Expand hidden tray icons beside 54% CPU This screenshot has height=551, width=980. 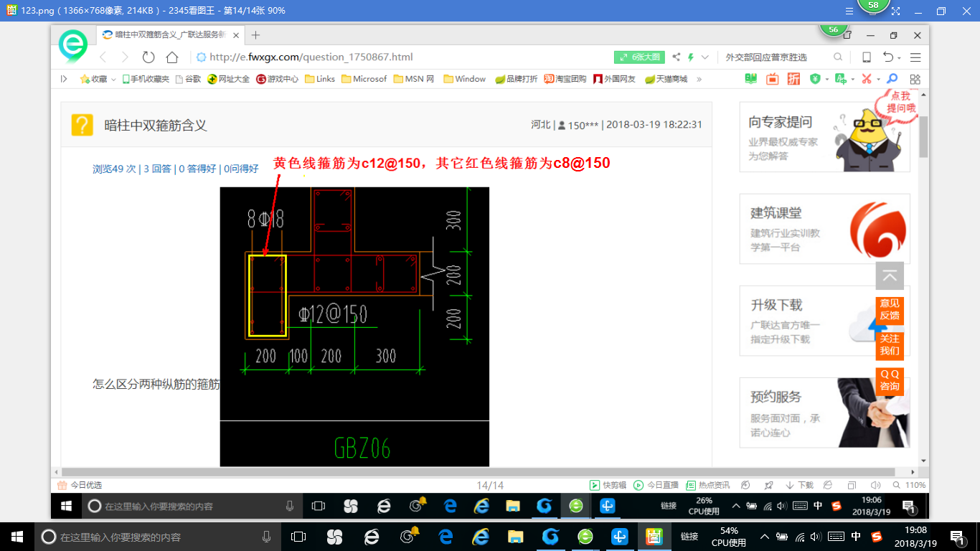[x=766, y=537]
